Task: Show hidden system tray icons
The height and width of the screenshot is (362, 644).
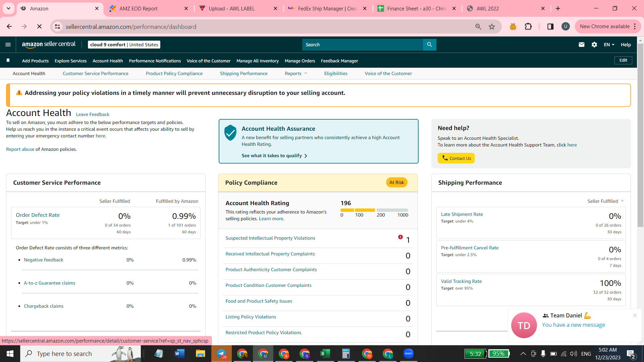Action: coord(523,354)
